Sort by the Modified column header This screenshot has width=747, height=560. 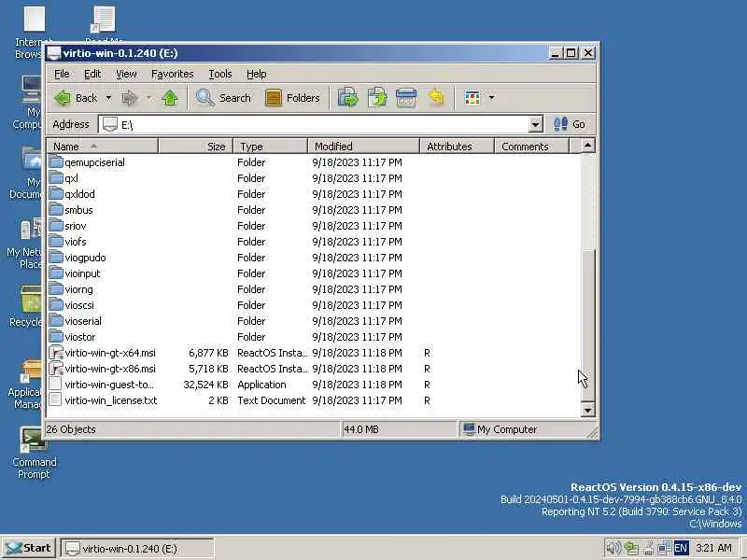(x=363, y=147)
